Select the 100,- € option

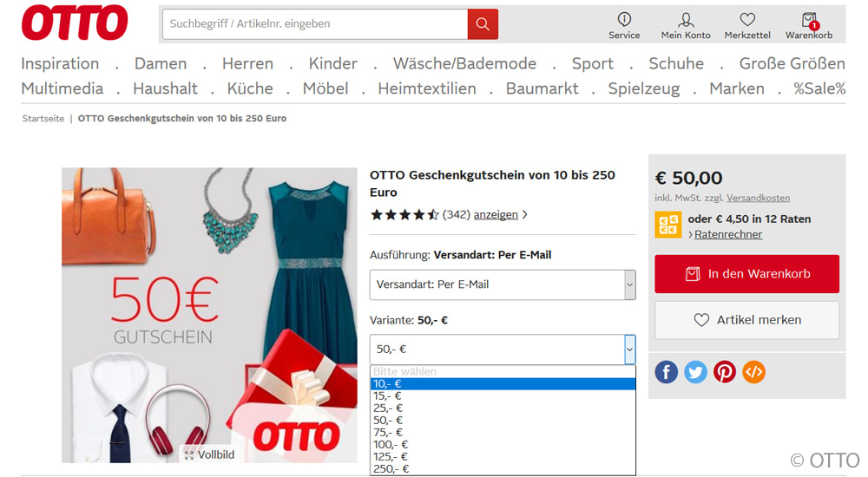503,444
